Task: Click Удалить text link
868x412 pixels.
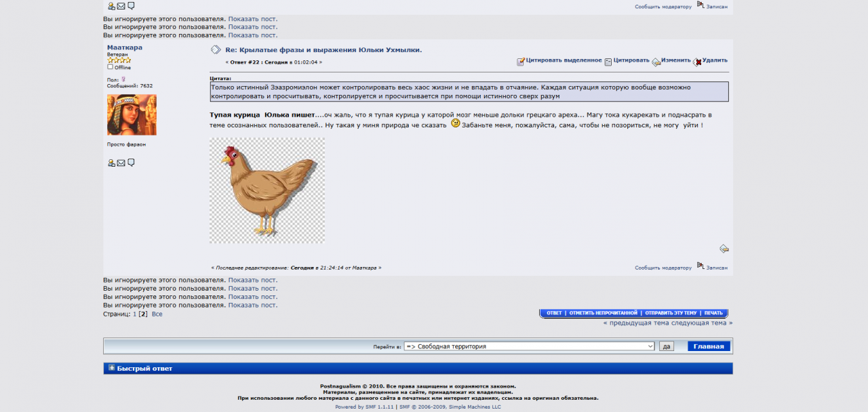Action: pos(715,60)
